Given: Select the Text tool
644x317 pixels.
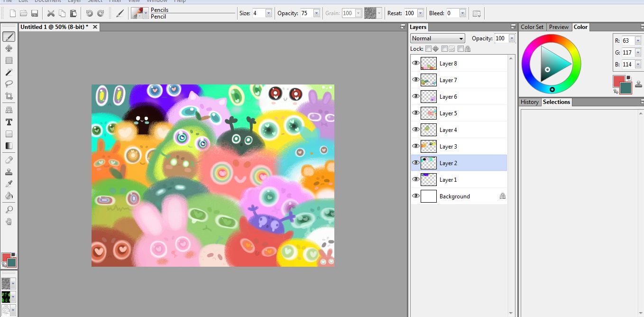Looking at the screenshot, I should click(x=9, y=122).
